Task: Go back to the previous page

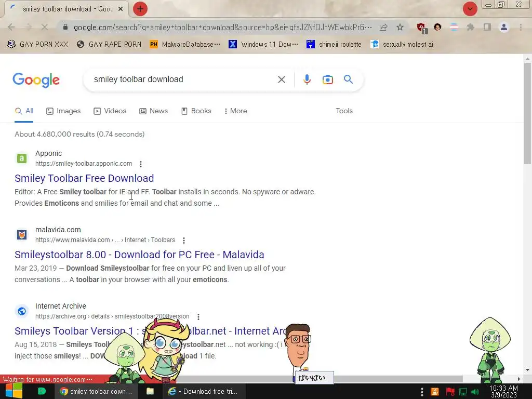Action: coord(11,27)
